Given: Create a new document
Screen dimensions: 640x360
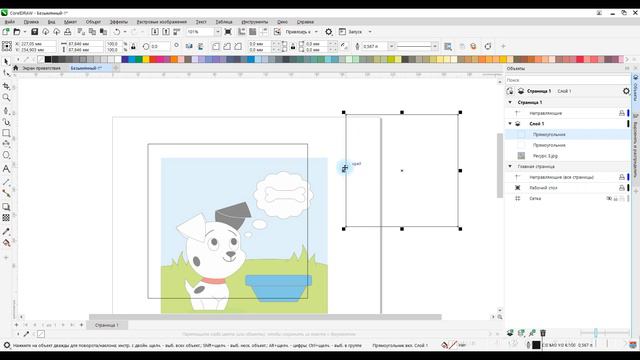Looking at the screenshot, I should pyautogui.click(x=6, y=31).
